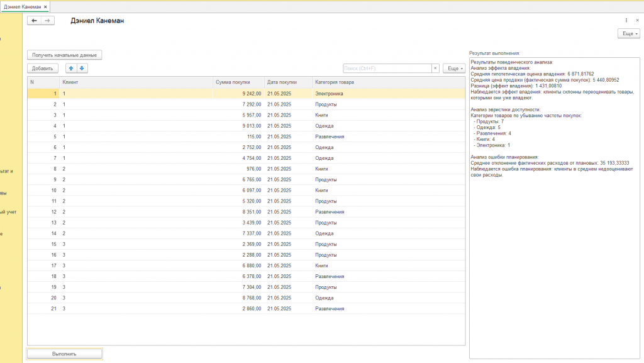Close the Дэниел Канеман tab

45,7
